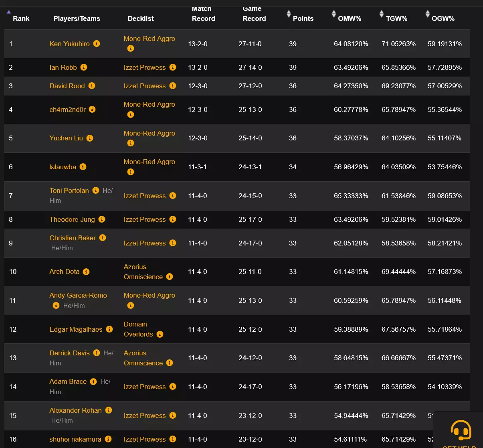Select OMW% value 54.61111%
Screen dimensions: 483x448
(x=350, y=439)
